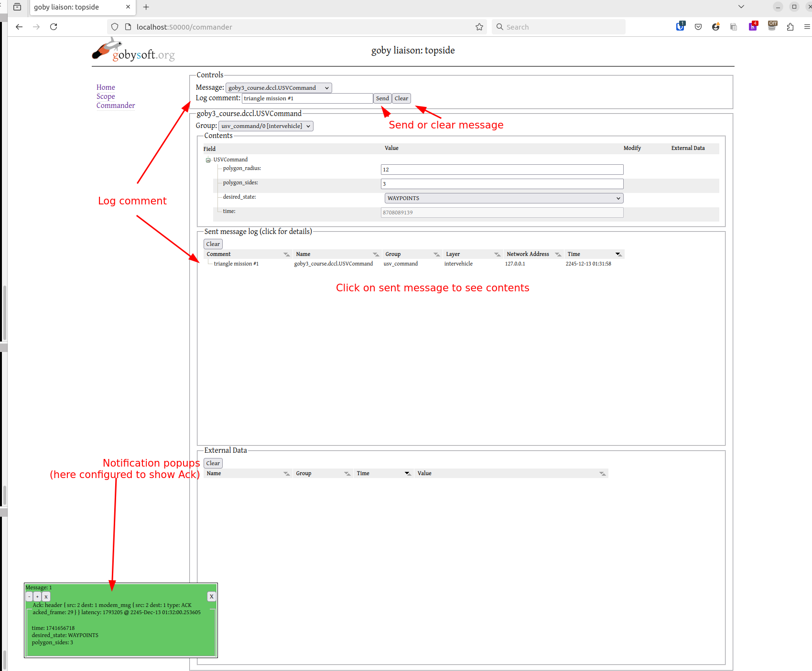Open the Message type dropdown

pyautogui.click(x=278, y=88)
